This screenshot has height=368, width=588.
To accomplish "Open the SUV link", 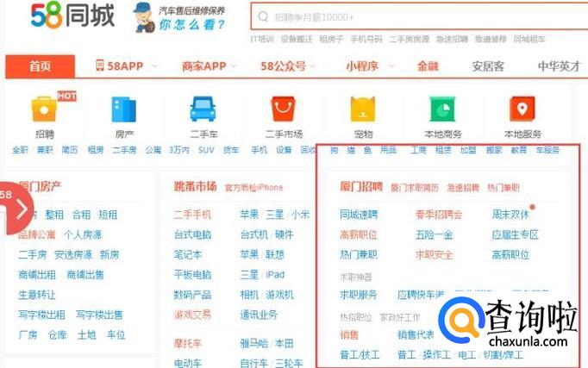I will [x=206, y=150].
